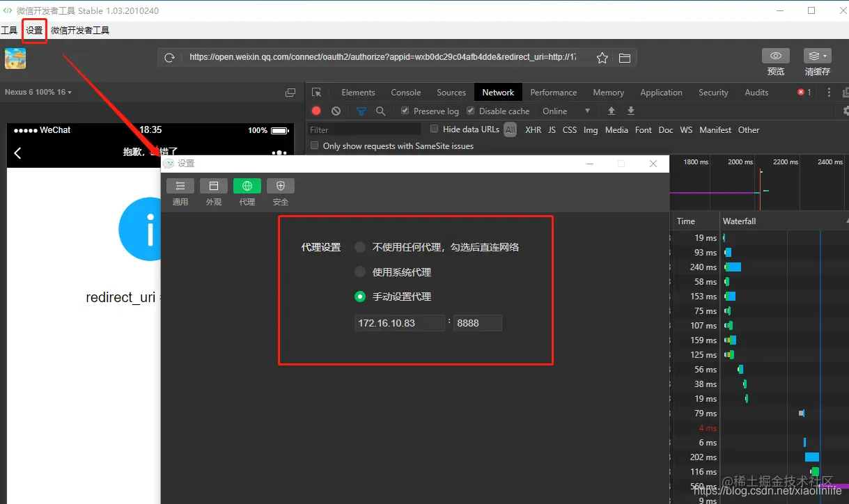Switch to the Application tab
The width and height of the screenshot is (849, 504).
[x=661, y=93]
